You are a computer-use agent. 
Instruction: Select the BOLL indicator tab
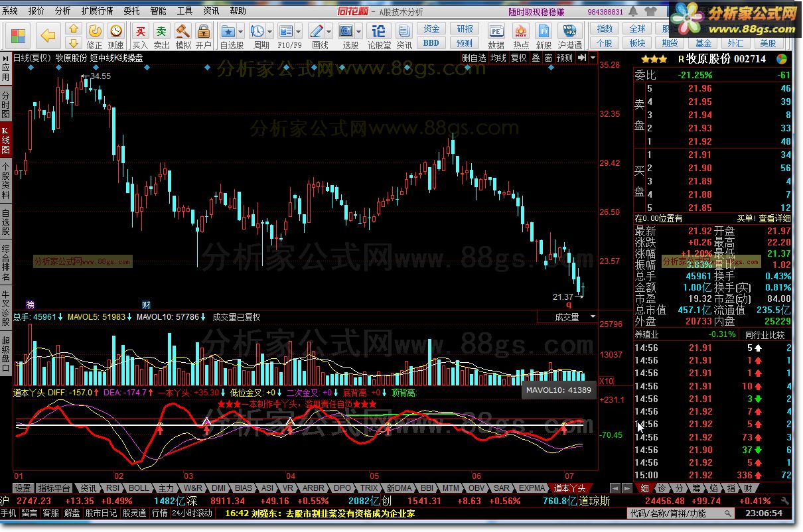tap(139, 488)
